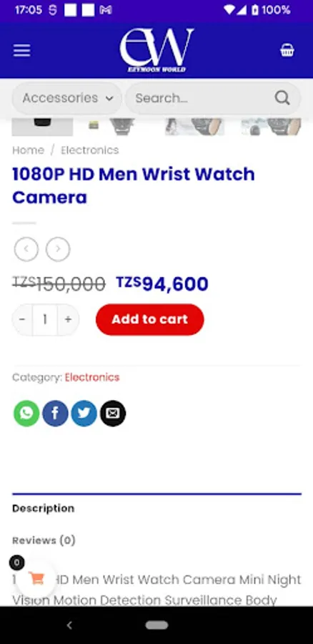
Task: Share product via WhatsApp icon
Action: pos(26,413)
